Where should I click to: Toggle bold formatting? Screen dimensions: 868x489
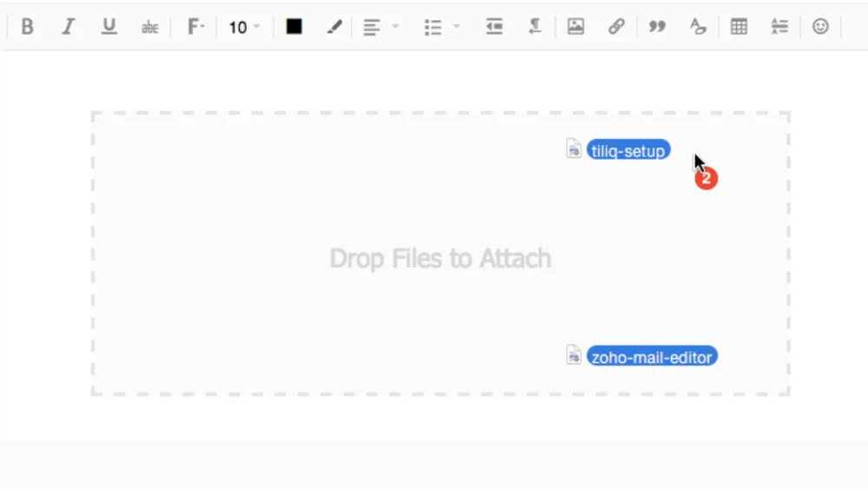tap(27, 27)
